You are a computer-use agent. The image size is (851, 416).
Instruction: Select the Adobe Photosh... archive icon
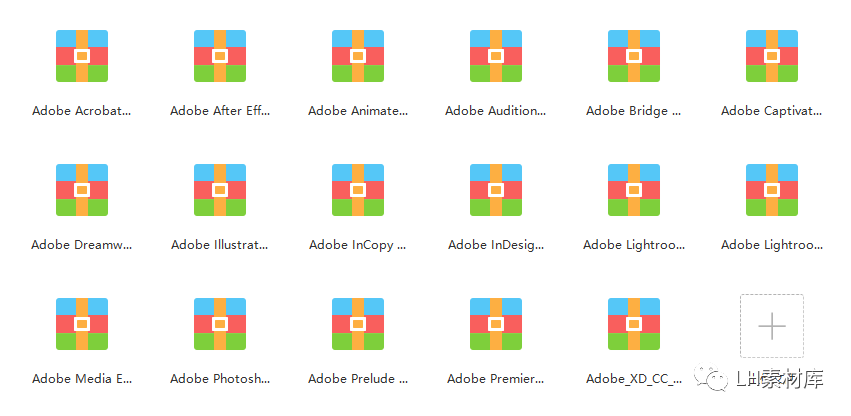click(x=220, y=324)
